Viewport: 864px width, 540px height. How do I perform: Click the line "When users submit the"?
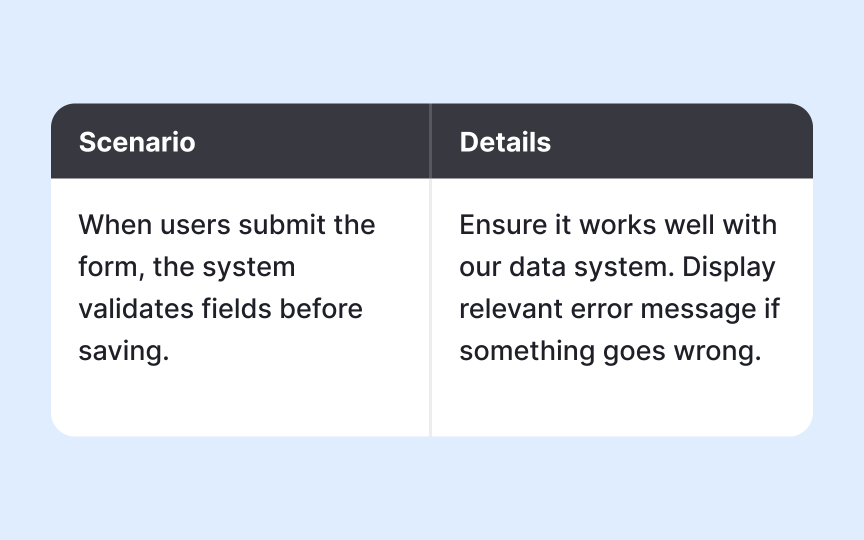(x=227, y=225)
